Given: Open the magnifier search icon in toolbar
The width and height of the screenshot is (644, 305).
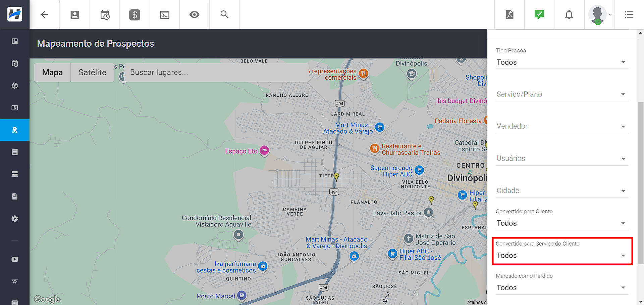Looking at the screenshot, I should tap(224, 14).
